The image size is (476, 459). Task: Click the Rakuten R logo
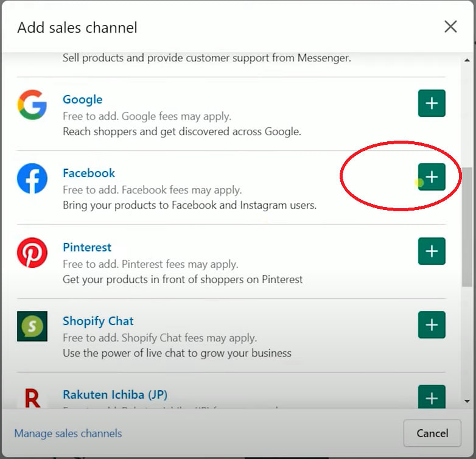[32, 398]
